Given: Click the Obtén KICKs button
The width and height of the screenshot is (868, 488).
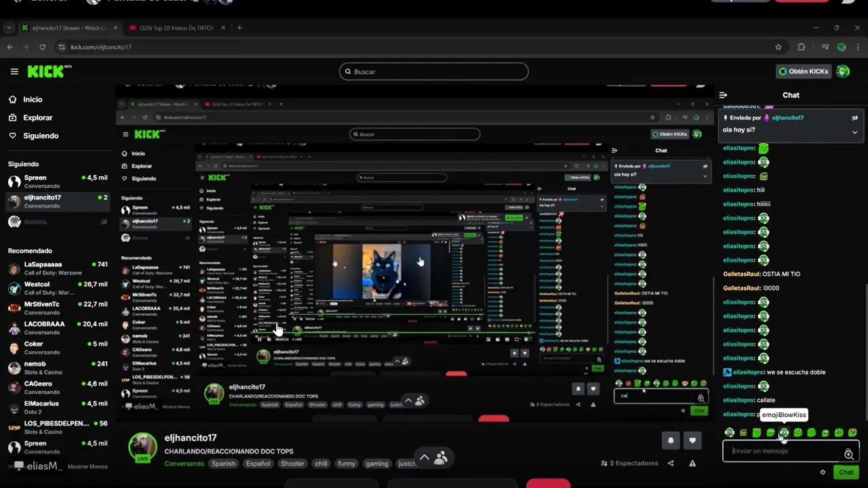Looking at the screenshot, I should 804,71.
